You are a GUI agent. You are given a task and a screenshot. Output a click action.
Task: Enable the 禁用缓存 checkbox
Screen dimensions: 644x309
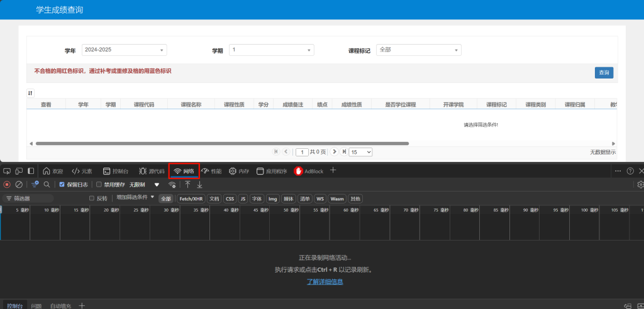coord(99,185)
